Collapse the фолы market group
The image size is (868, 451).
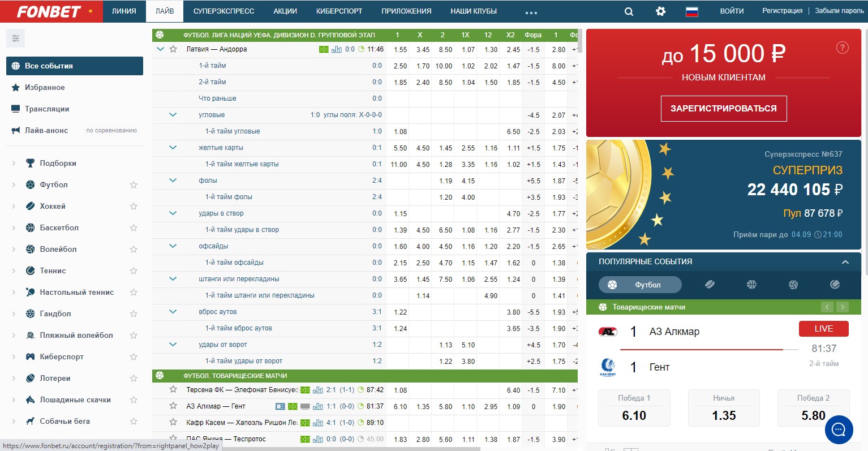[x=173, y=181]
